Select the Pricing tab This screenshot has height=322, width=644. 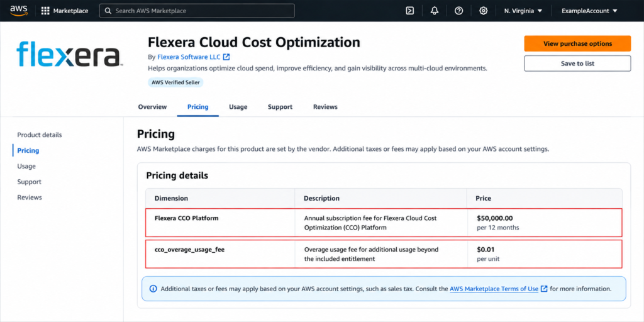click(198, 107)
